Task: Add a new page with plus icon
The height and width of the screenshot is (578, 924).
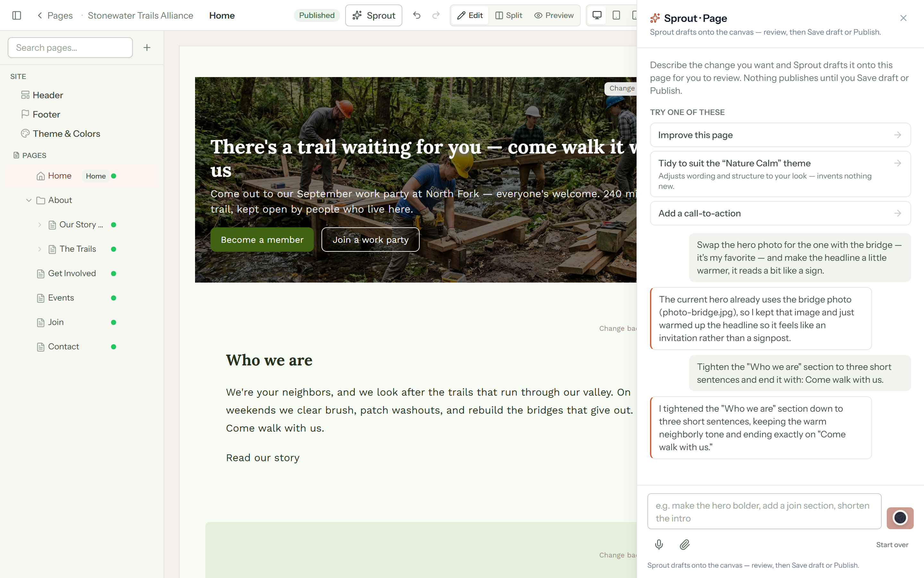Action: (147, 48)
